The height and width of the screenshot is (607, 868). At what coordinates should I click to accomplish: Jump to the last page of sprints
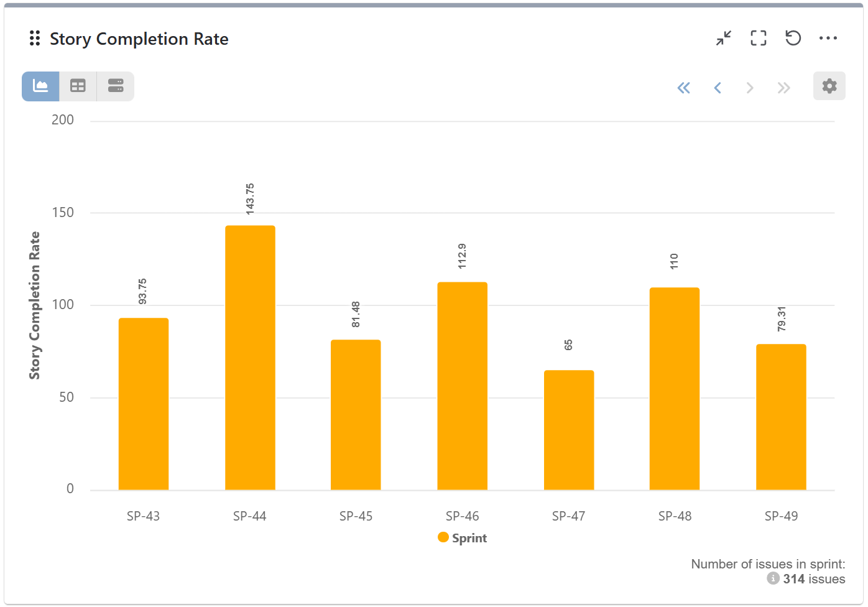click(x=783, y=88)
